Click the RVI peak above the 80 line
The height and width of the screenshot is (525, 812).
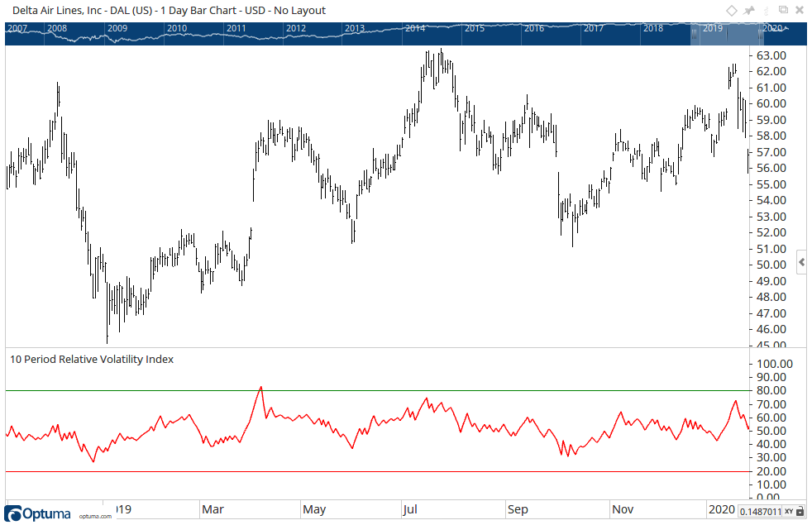point(260,387)
